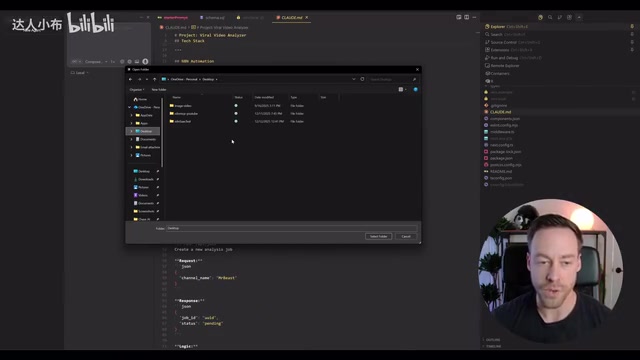This screenshot has height=360, width=640.
Task: Toggle pin for Source Control entry
Action: coord(632,42)
